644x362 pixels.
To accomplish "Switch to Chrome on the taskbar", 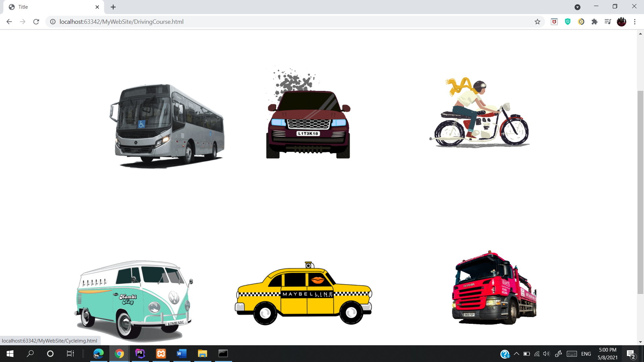I will (119, 354).
